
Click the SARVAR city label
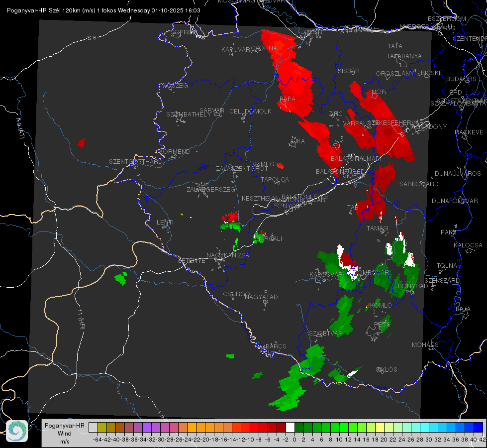click(x=212, y=111)
